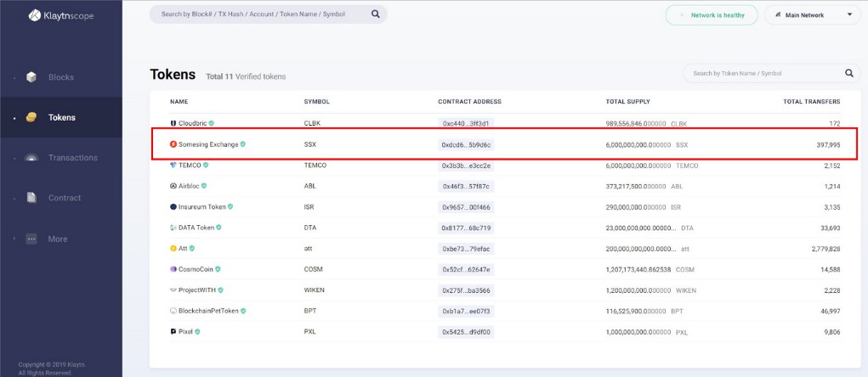Viewport: 868px width, 377px height.
Task: Open contract address 0x52cf...62647e
Action: [466, 269]
